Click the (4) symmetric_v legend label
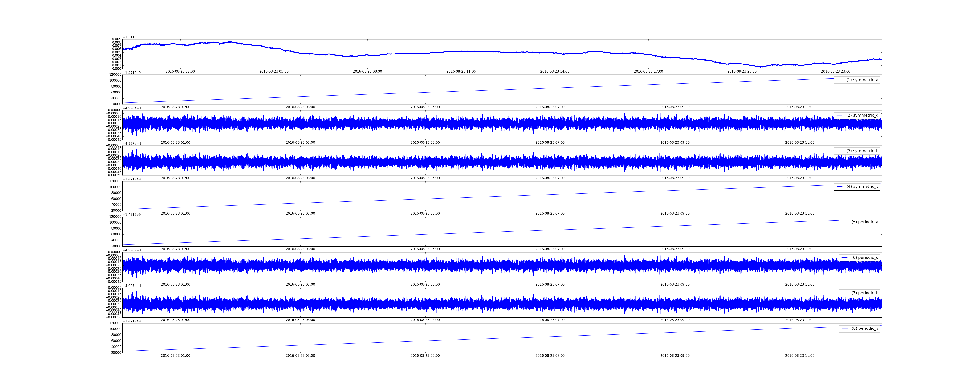The image size is (980, 392). (x=862, y=186)
